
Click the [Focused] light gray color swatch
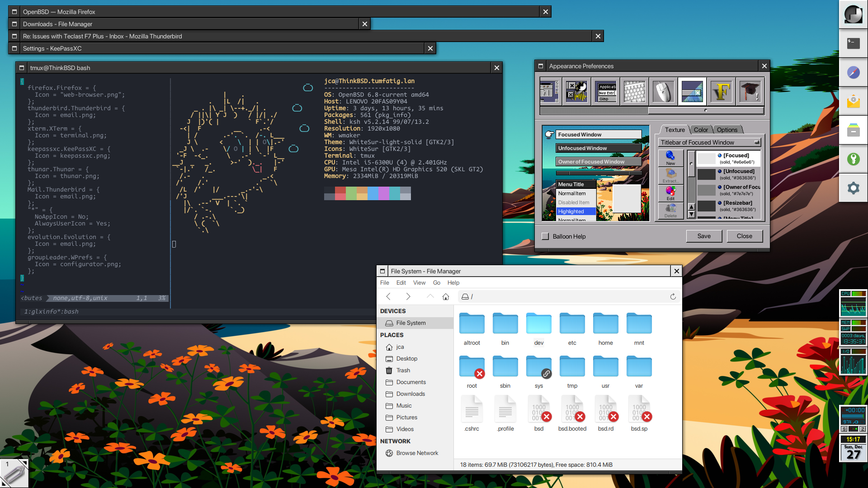point(706,159)
